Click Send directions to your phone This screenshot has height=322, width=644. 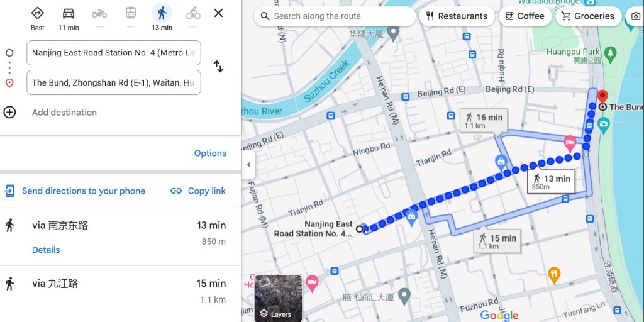coord(75,191)
